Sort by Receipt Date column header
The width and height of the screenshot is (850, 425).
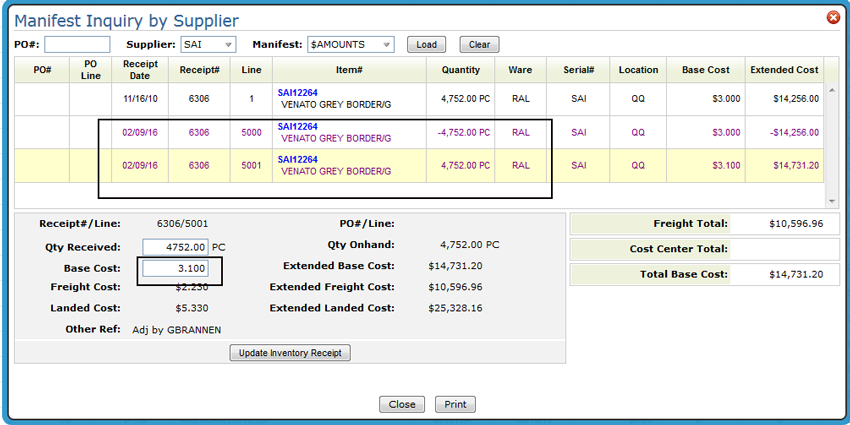coord(139,70)
